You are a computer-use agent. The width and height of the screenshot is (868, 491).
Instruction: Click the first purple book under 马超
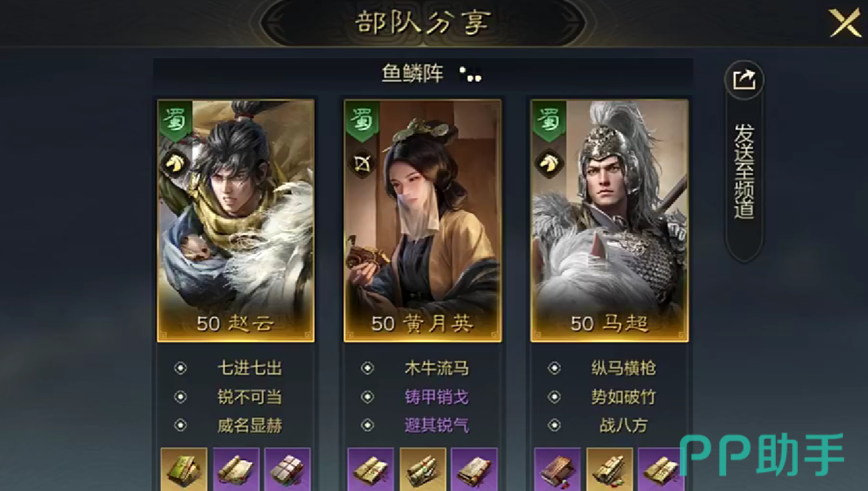point(557,470)
